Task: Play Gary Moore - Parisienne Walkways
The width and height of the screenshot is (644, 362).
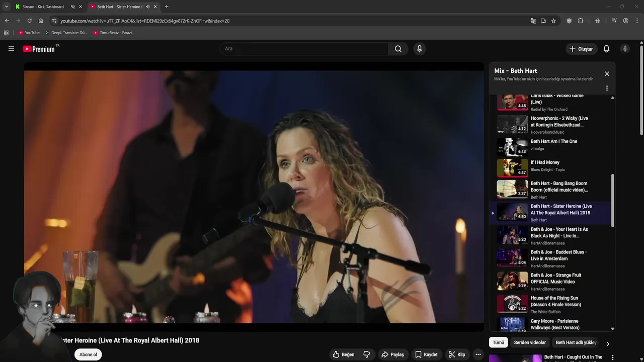Action: pyautogui.click(x=551, y=324)
